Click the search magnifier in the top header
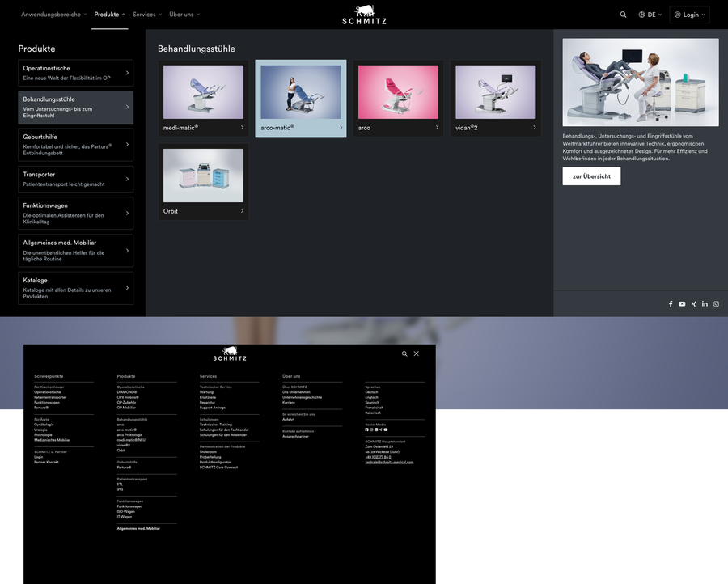 pos(623,15)
